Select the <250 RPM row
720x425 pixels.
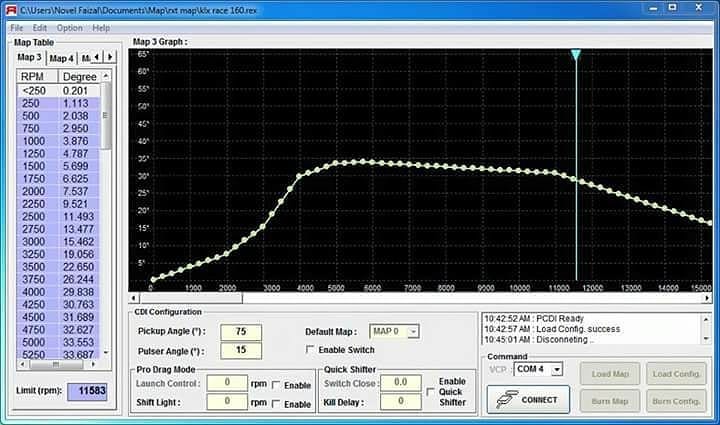58,90
